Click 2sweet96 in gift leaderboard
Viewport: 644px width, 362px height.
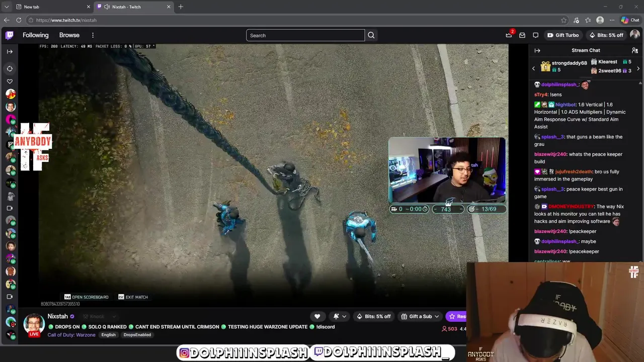(609, 71)
